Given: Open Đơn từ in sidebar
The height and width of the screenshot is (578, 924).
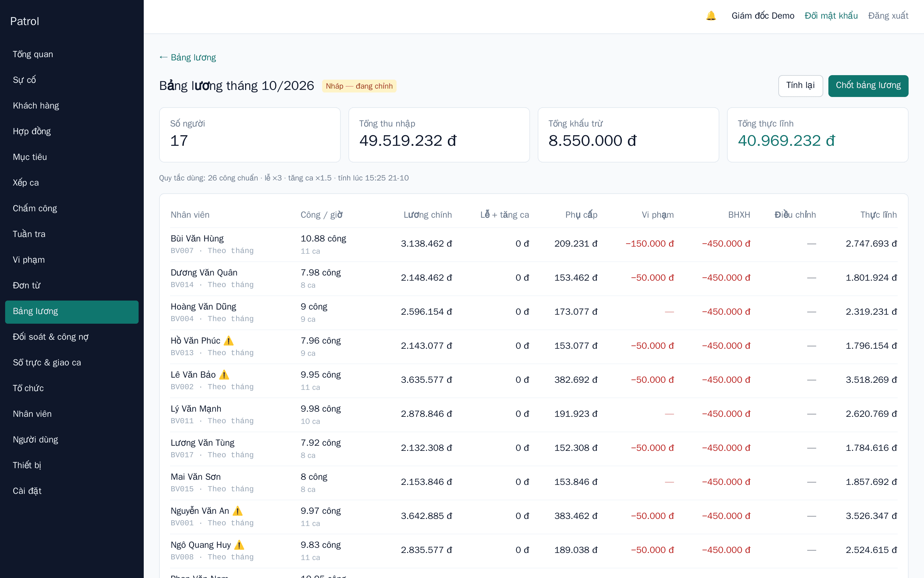Looking at the screenshot, I should [x=72, y=285].
